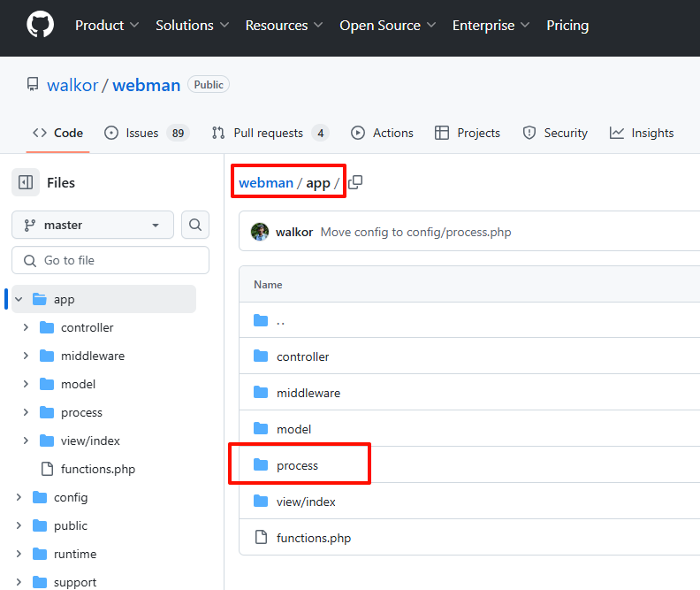Select config in the file tree

tap(71, 497)
